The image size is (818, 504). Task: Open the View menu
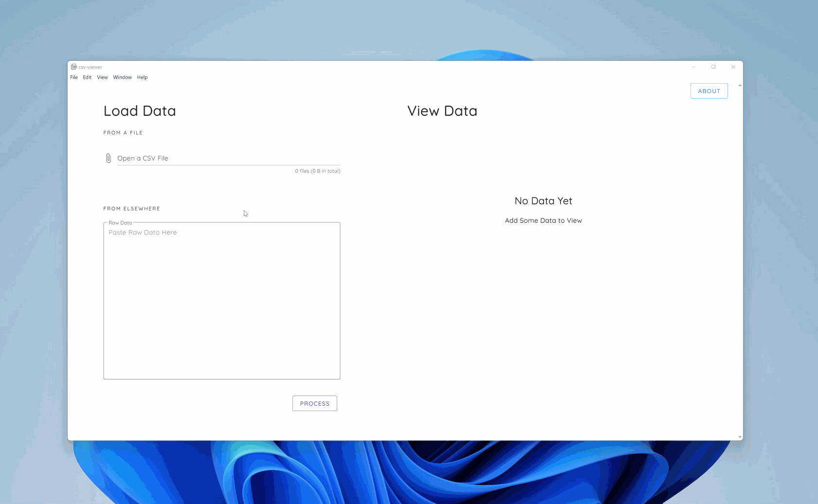coord(102,77)
